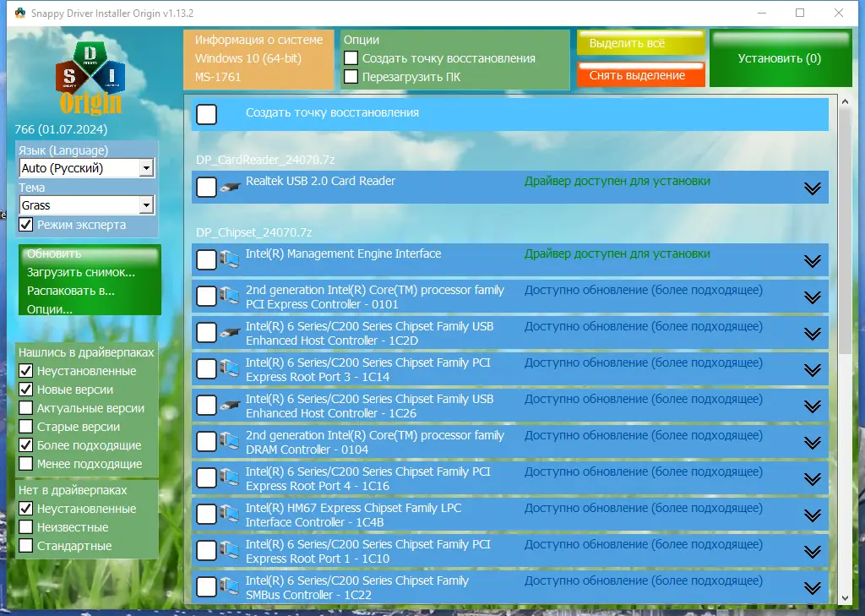This screenshot has height=616, width=865.
Task: Check the restore point row in driver list
Action: pos(206,114)
